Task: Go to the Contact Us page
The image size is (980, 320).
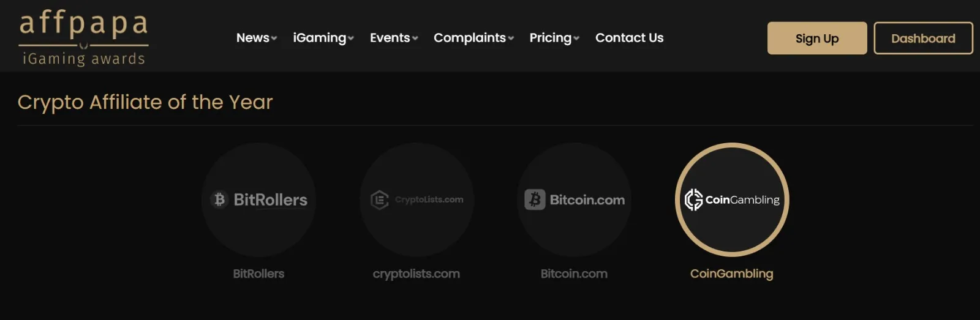Action: point(629,38)
